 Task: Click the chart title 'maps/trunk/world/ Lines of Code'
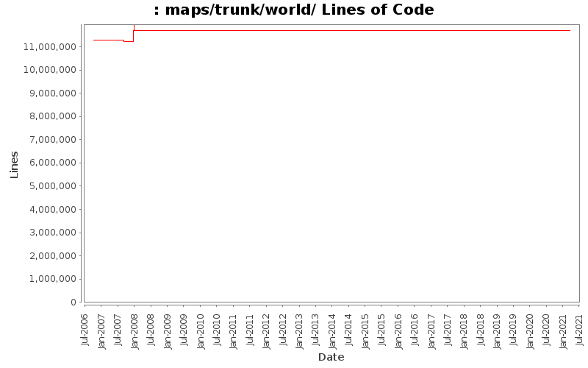click(x=299, y=10)
